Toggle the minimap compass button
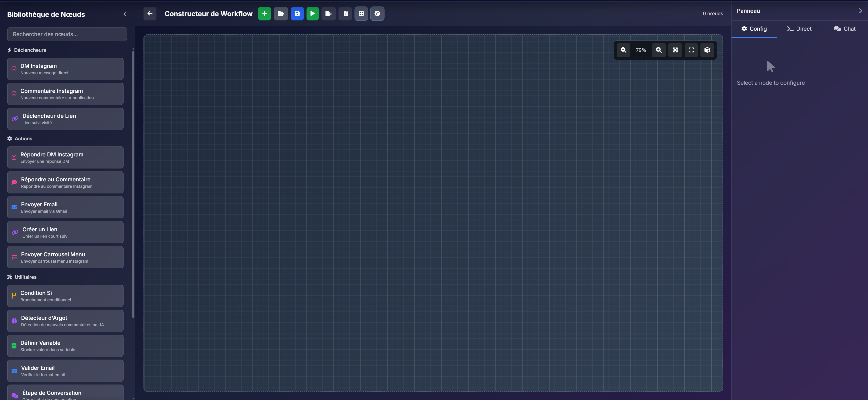Viewport: 868px width, 400px height. coord(377,13)
